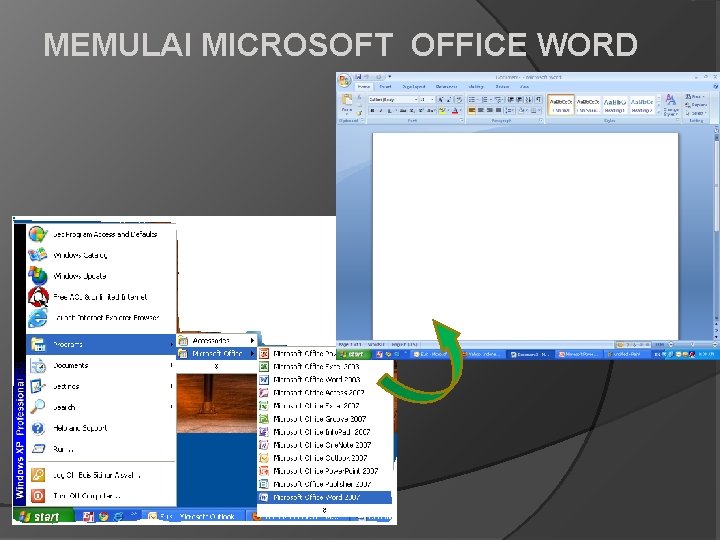Toggle Show/Hide paragraph marks
Image resolution: width=720 pixels, height=540 pixels.
tap(539, 100)
